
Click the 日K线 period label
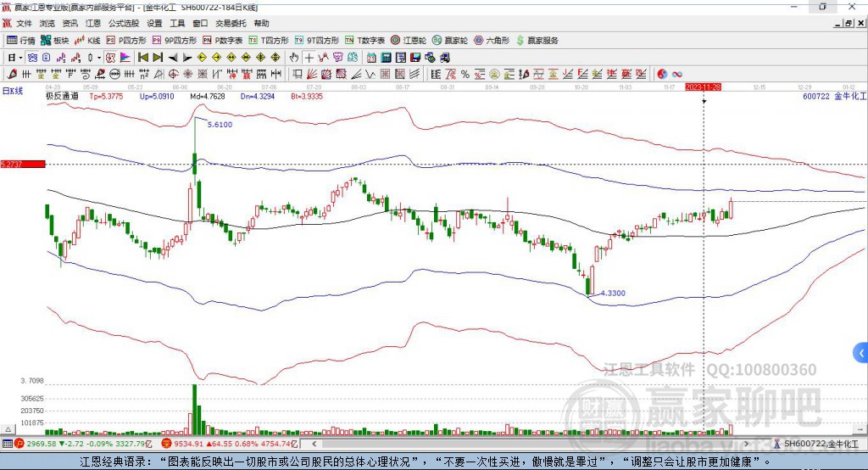point(13,91)
